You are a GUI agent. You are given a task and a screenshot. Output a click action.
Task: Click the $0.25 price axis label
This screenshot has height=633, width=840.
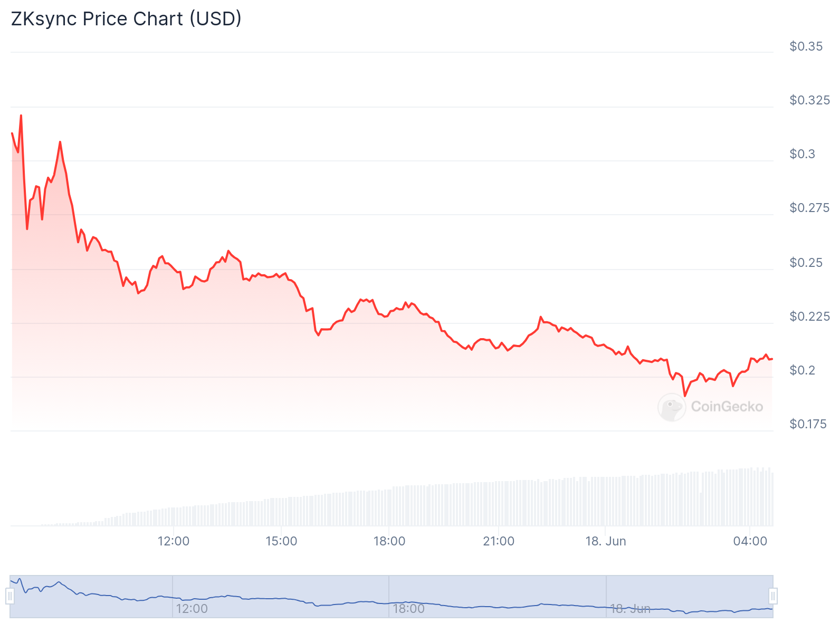pos(806,263)
